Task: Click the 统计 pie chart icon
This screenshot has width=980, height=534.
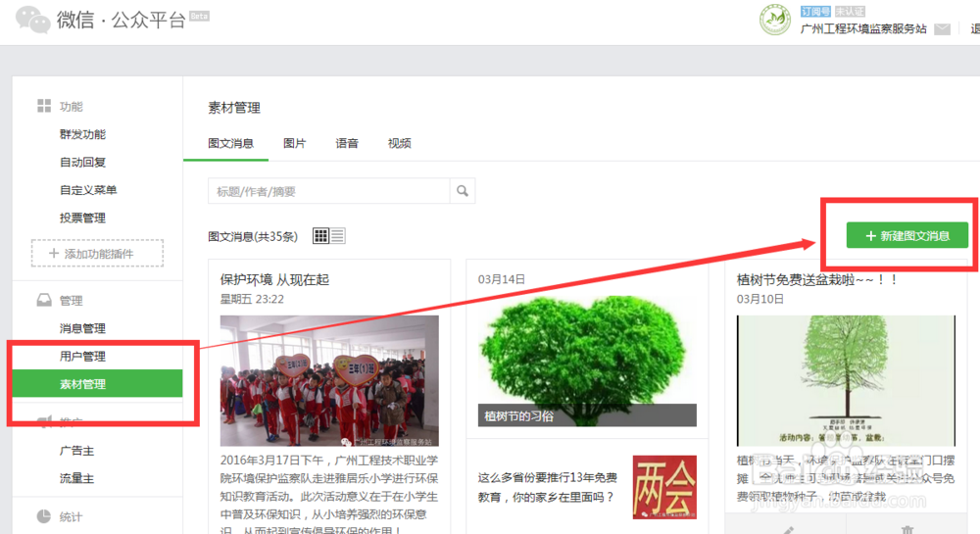Action: pyautogui.click(x=44, y=516)
